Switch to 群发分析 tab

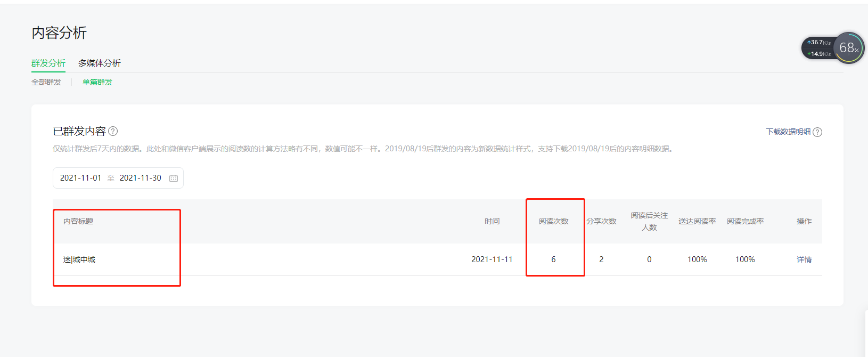(x=48, y=63)
